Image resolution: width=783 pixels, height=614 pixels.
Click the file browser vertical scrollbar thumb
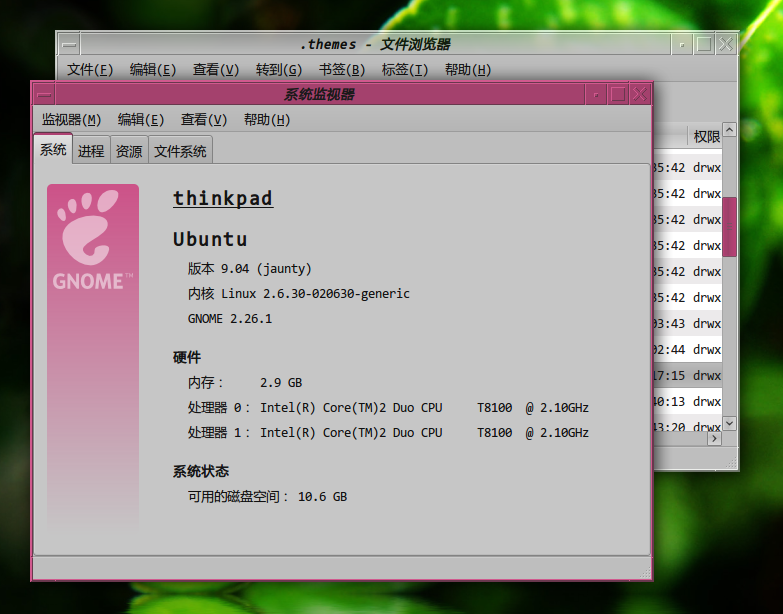730,227
